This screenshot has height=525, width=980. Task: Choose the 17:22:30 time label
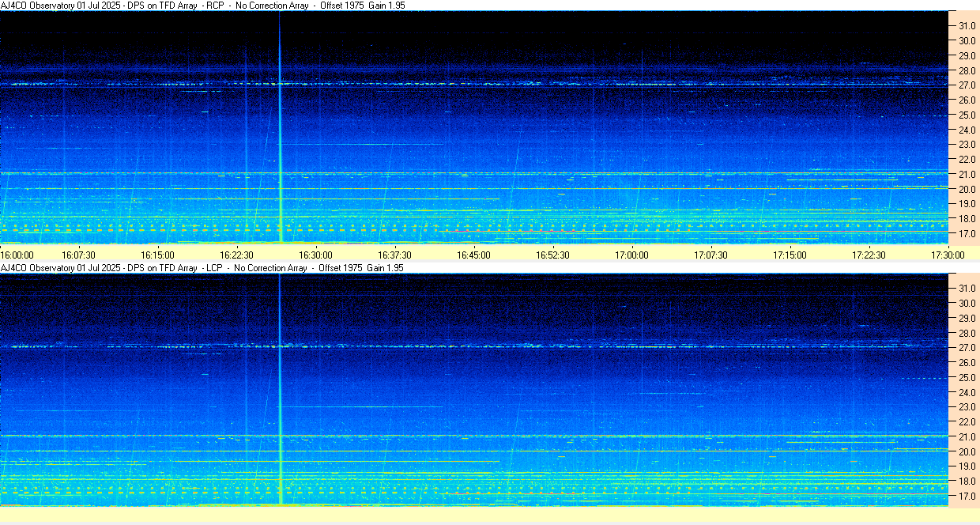[869, 255]
